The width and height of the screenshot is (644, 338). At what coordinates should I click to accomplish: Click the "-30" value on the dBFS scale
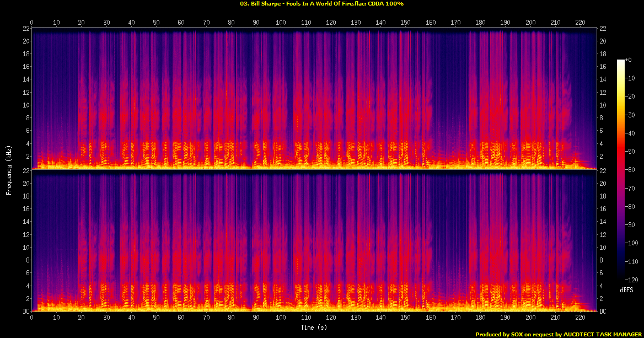(630, 115)
